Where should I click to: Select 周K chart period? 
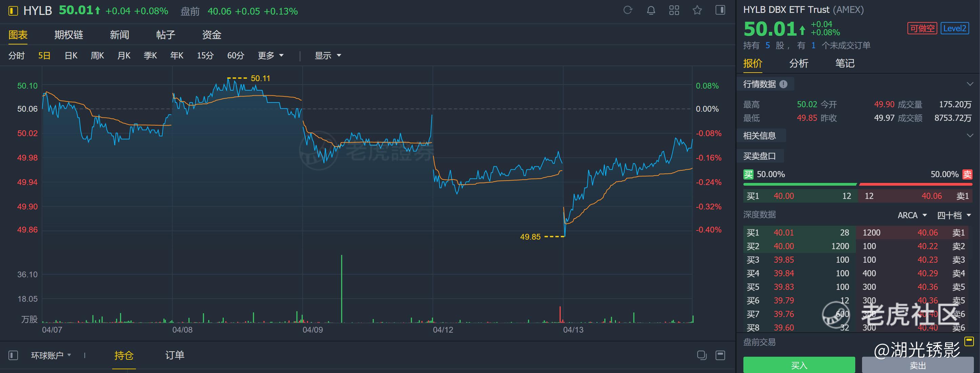[97, 56]
